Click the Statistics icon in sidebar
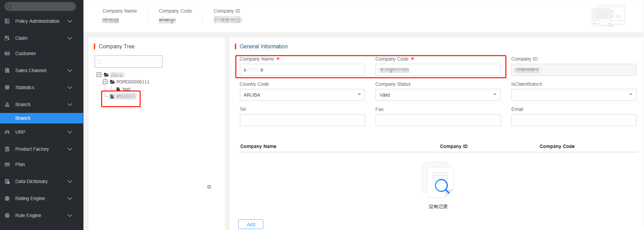The image size is (644, 230). [7, 87]
